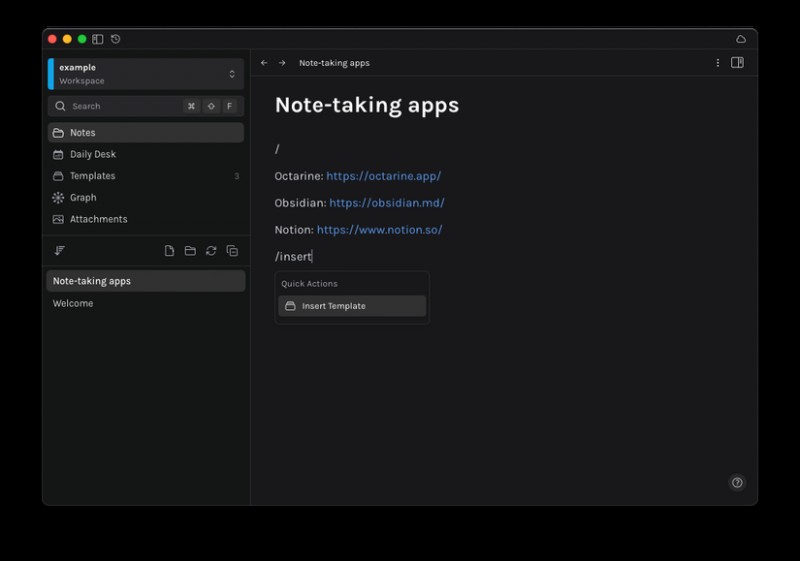Image resolution: width=800 pixels, height=561 pixels.
Task: Open the example Workspace switcher
Action: pos(146,74)
